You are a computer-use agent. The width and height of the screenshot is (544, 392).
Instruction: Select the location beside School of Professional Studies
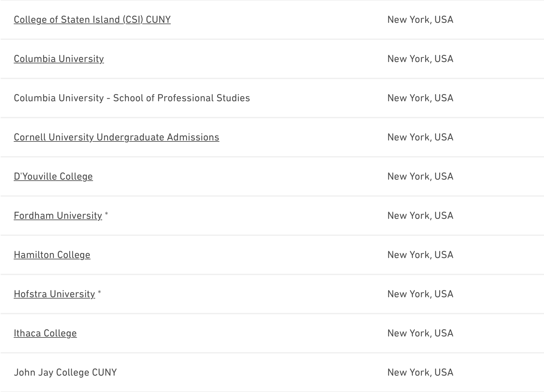click(420, 98)
